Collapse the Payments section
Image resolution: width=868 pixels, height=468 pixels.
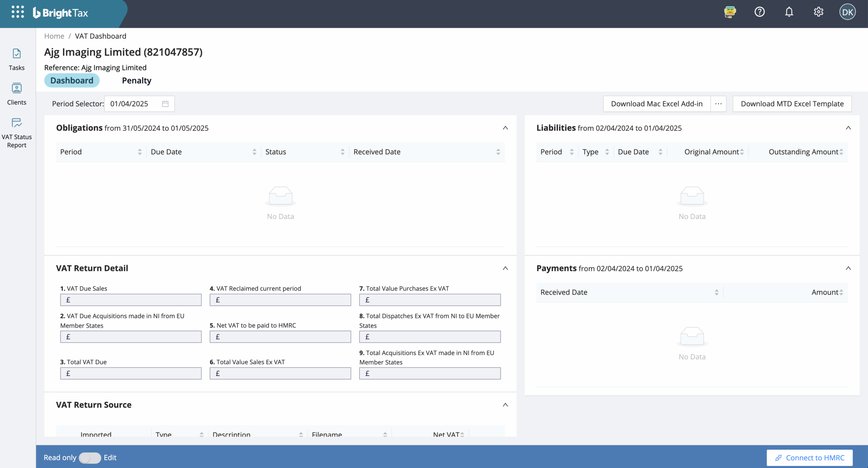coord(849,268)
